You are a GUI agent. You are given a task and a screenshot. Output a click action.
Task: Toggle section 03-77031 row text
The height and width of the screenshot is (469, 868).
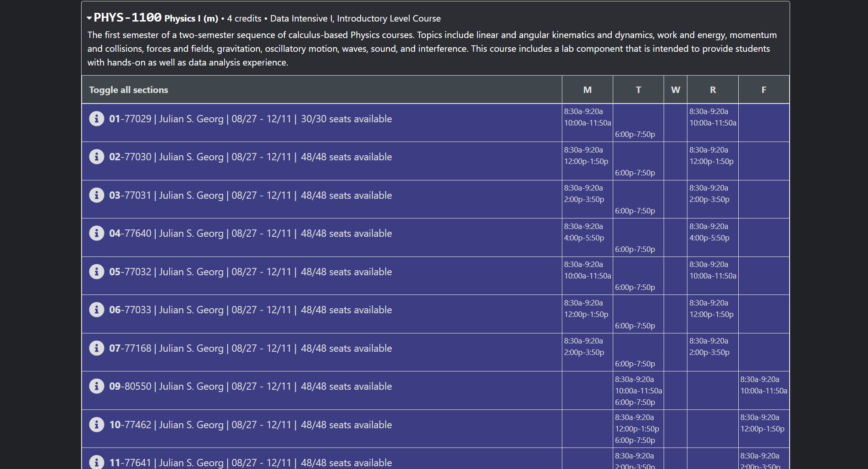(x=250, y=196)
